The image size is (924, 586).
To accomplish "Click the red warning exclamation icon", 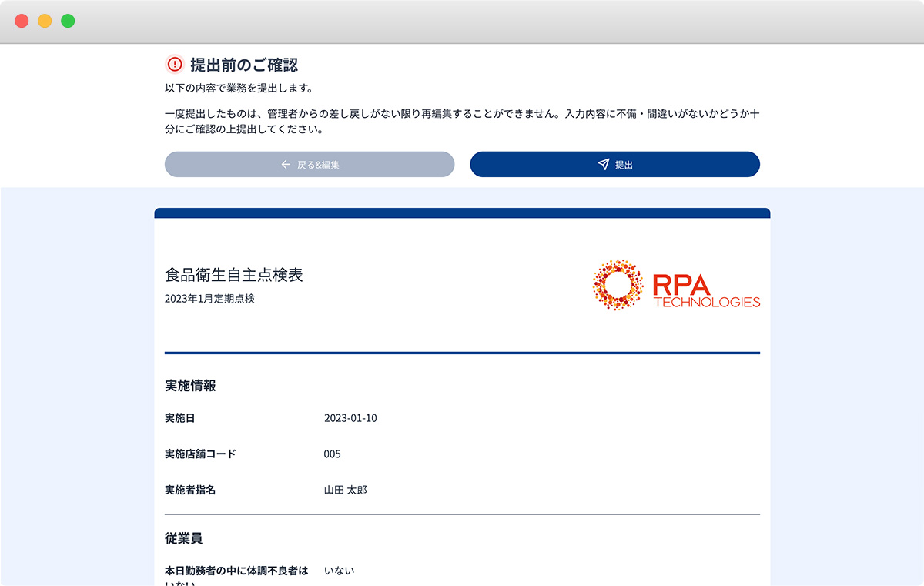I will pos(175,64).
